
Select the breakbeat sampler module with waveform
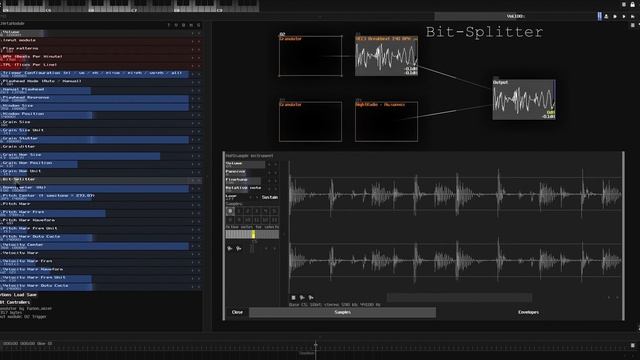[386, 56]
